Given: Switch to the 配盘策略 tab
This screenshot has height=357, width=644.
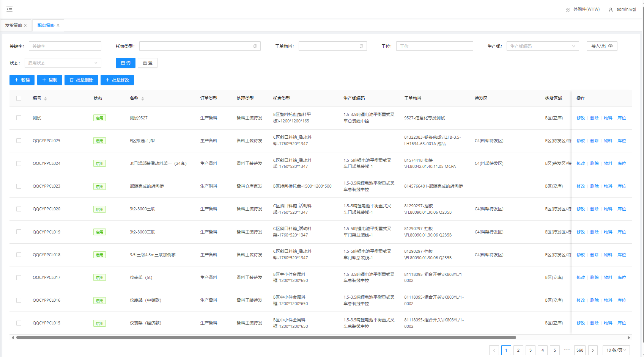Looking at the screenshot, I should tap(46, 25).
